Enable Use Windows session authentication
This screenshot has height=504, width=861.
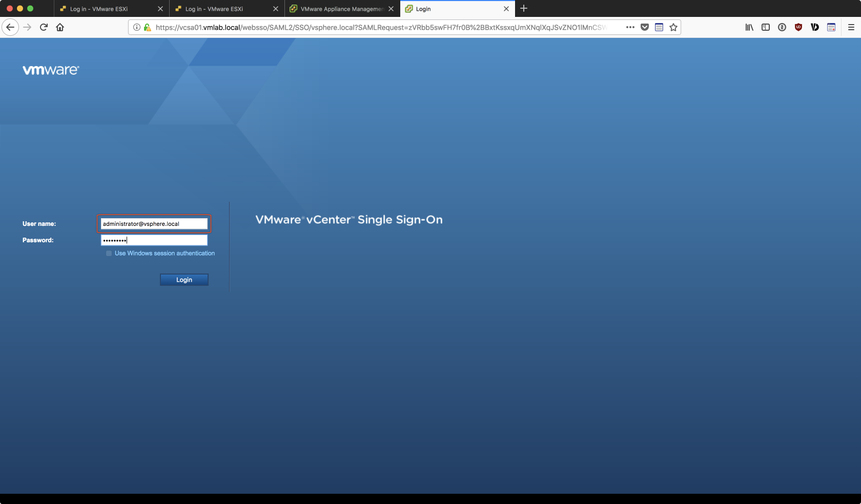point(109,254)
